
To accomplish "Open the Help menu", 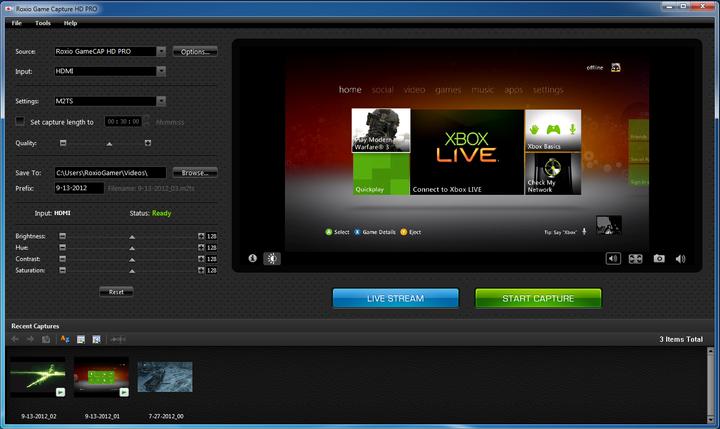I will pyautogui.click(x=70, y=23).
